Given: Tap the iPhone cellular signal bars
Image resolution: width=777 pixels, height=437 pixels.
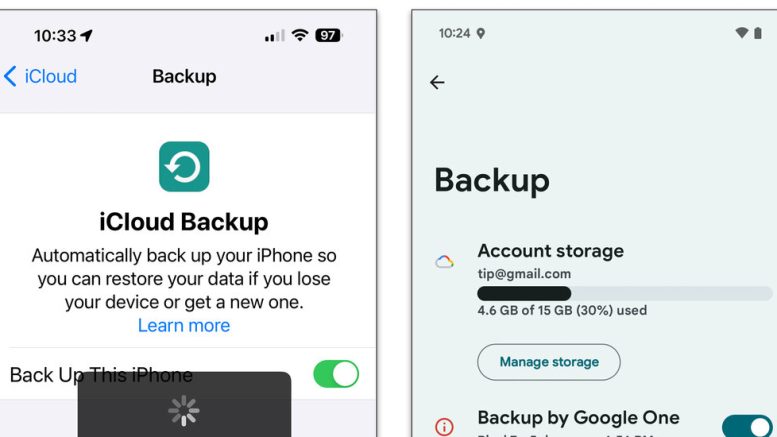Looking at the screenshot, I should [x=275, y=36].
